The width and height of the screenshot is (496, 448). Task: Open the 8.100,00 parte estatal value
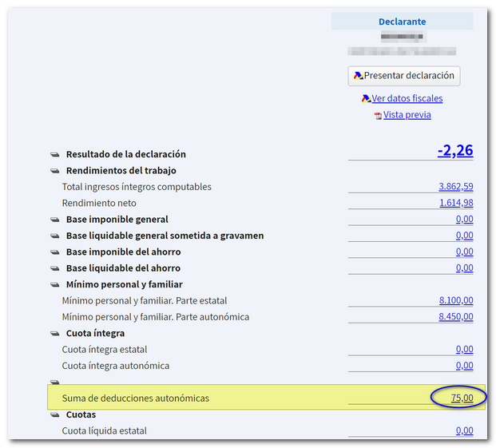coord(455,301)
